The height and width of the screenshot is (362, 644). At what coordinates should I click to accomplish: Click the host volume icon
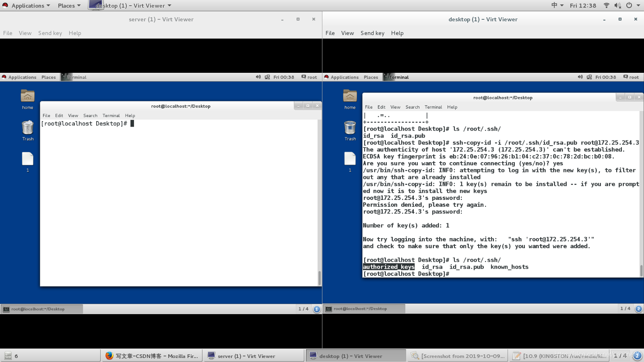click(618, 5)
